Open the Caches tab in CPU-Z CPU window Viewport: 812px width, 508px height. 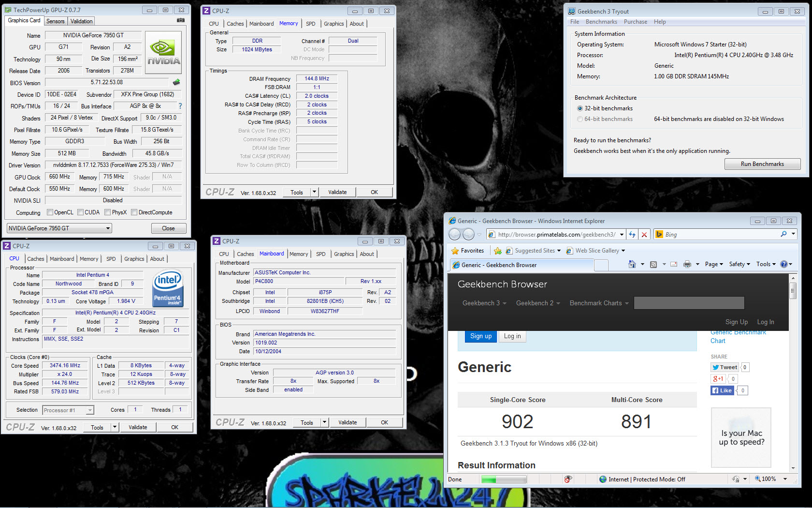(x=36, y=259)
